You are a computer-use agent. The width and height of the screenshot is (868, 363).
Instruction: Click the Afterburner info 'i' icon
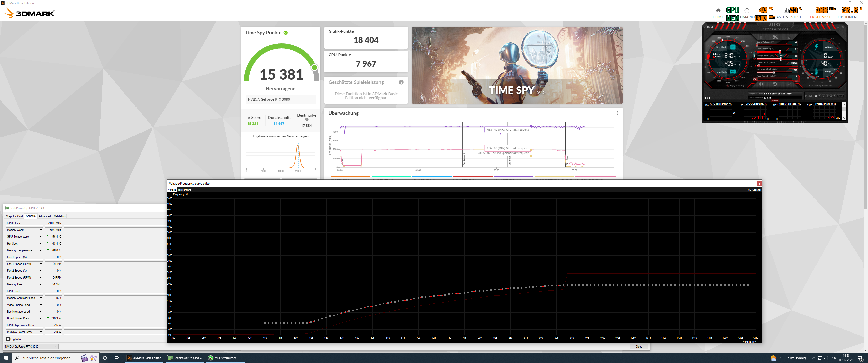[x=789, y=37]
